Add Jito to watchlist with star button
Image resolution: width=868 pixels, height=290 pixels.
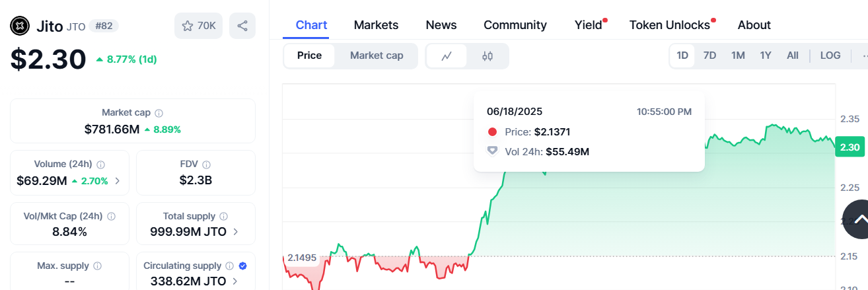(x=199, y=26)
